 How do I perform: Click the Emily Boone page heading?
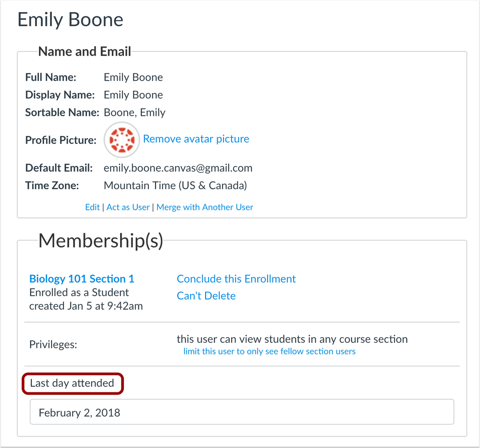point(71,20)
